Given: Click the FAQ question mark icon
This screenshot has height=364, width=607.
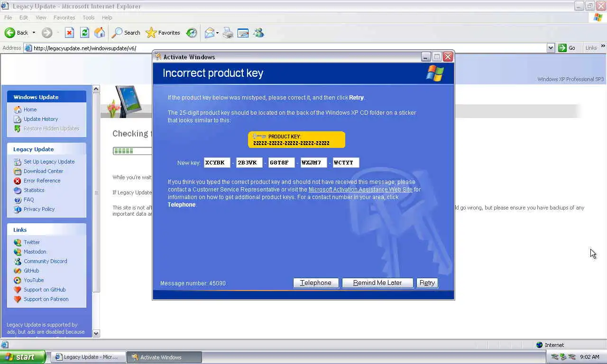Looking at the screenshot, I should point(18,200).
